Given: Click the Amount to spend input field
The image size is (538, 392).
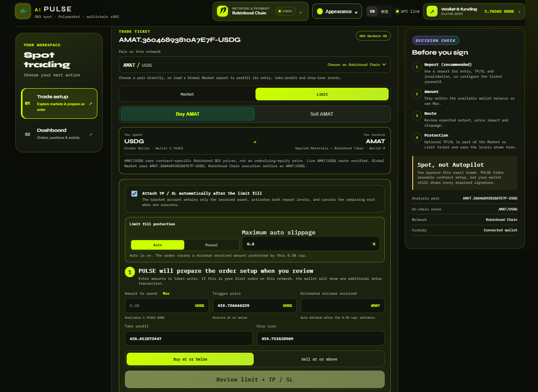Looking at the screenshot, I should (167, 306).
